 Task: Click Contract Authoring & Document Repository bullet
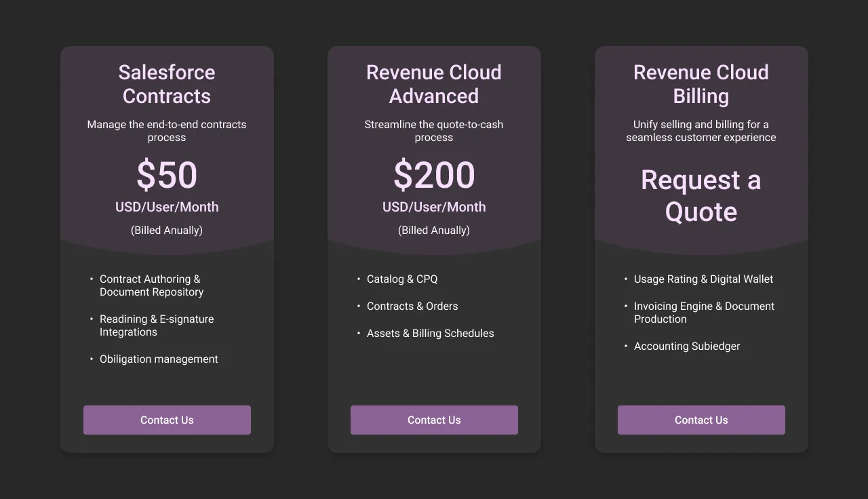(151, 285)
